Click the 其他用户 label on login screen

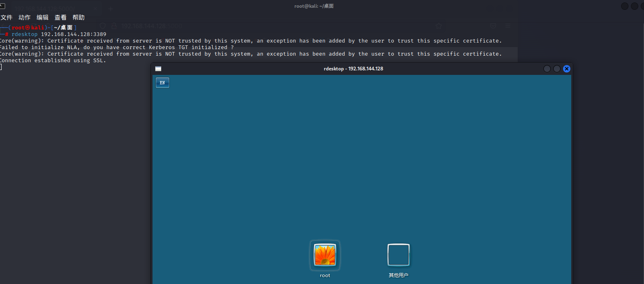(x=399, y=275)
